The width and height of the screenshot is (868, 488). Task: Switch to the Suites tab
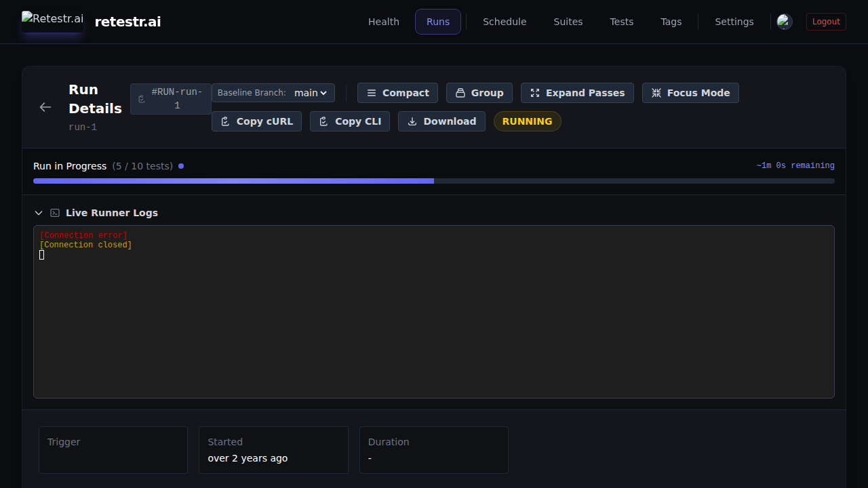point(568,22)
